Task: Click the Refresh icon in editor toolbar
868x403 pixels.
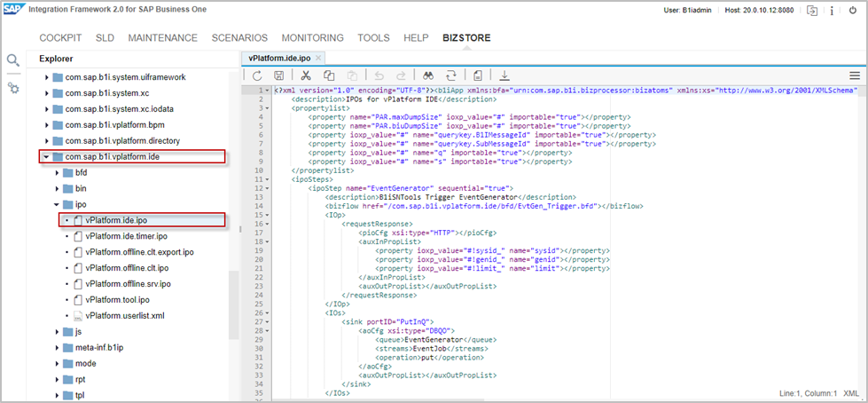Action: click(x=257, y=76)
